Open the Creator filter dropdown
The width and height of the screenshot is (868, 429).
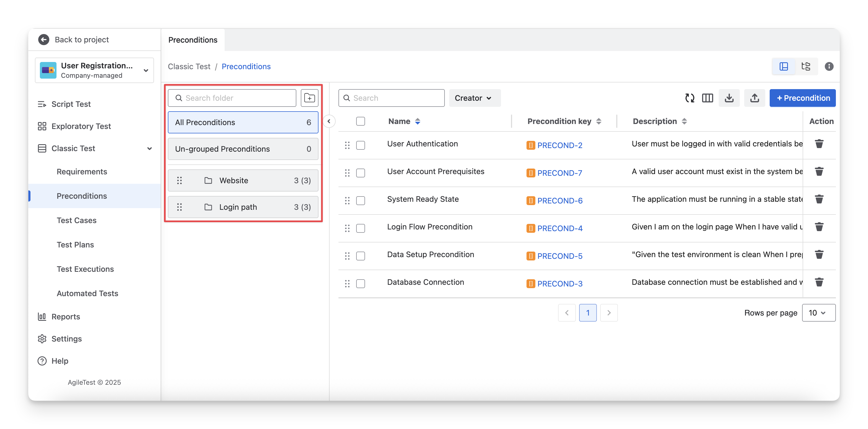pyautogui.click(x=474, y=98)
